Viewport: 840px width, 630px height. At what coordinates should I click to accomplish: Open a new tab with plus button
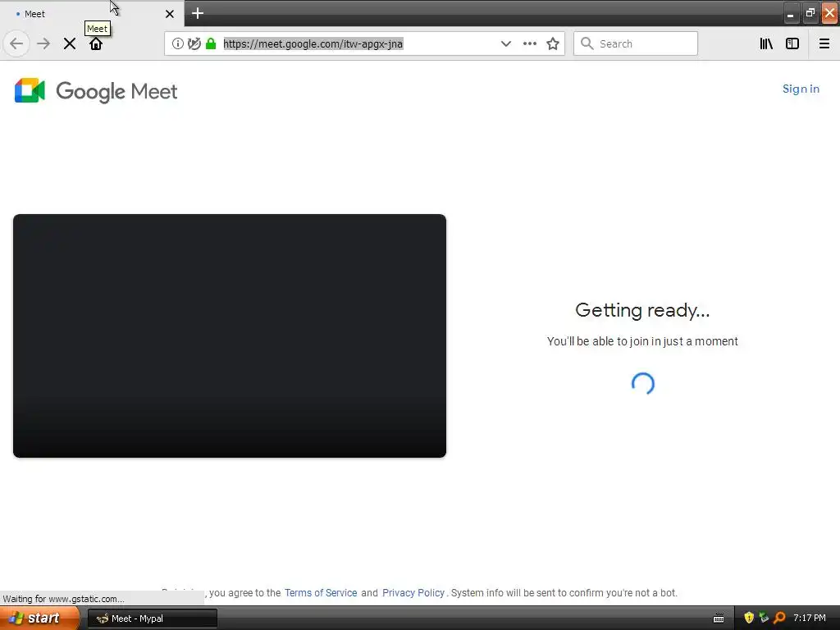[198, 13]
